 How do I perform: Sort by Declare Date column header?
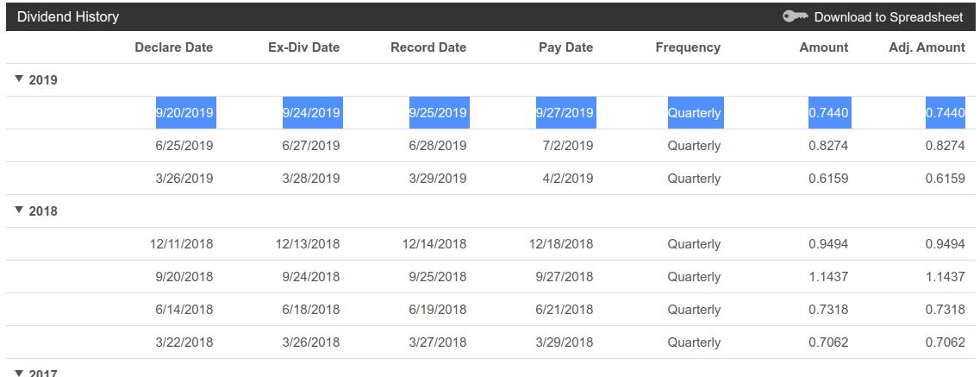coord(174,47)
